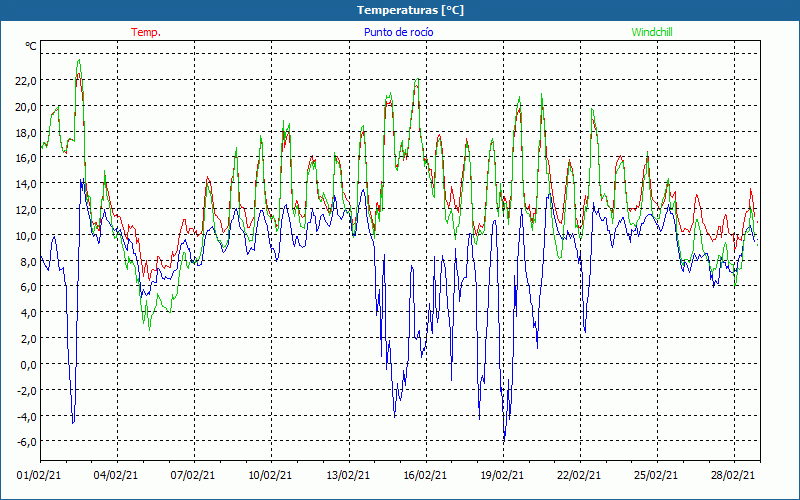Select the 6,0 y-axis value
This screenshot has width=800, height=500.
click(28, 287)
